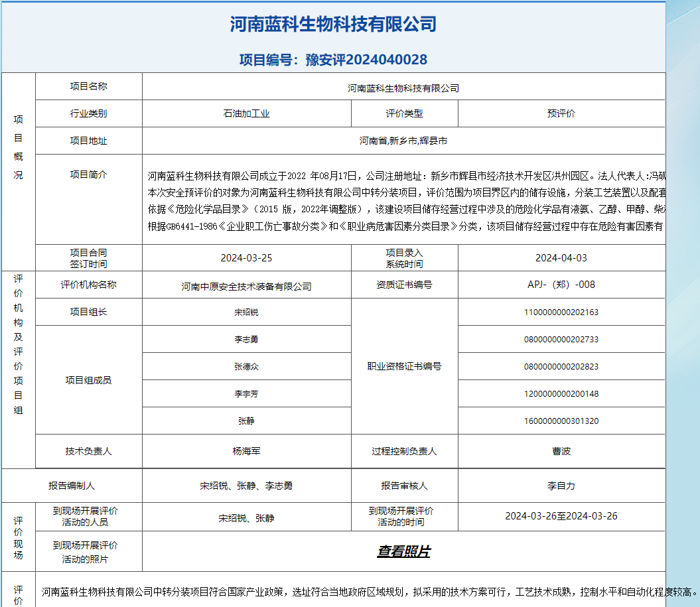700x607 pixels.
Task: Select on-site date range 2024-03-26至2024-03-26
Action: point(561,516)
